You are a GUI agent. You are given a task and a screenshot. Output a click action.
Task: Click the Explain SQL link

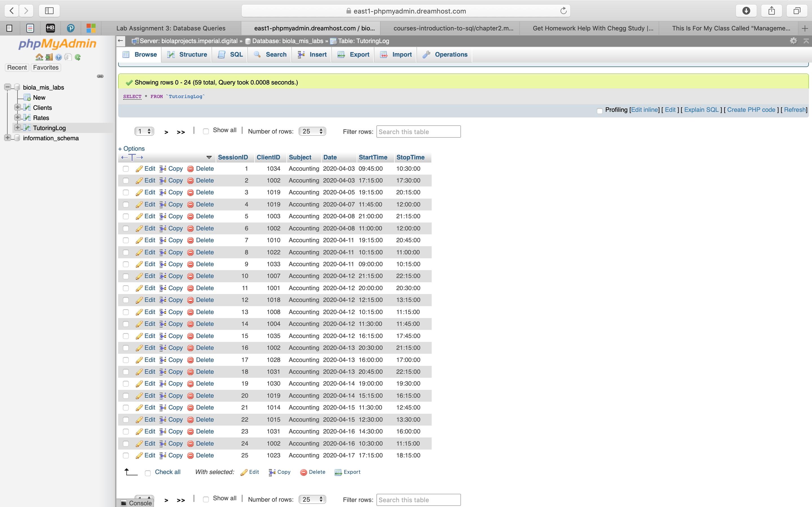click(701, 110)
